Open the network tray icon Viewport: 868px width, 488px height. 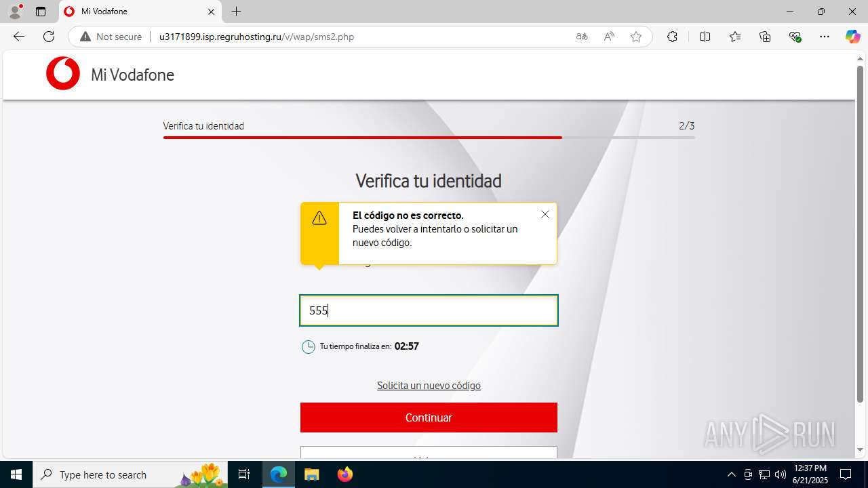click(x=764, y=474)
